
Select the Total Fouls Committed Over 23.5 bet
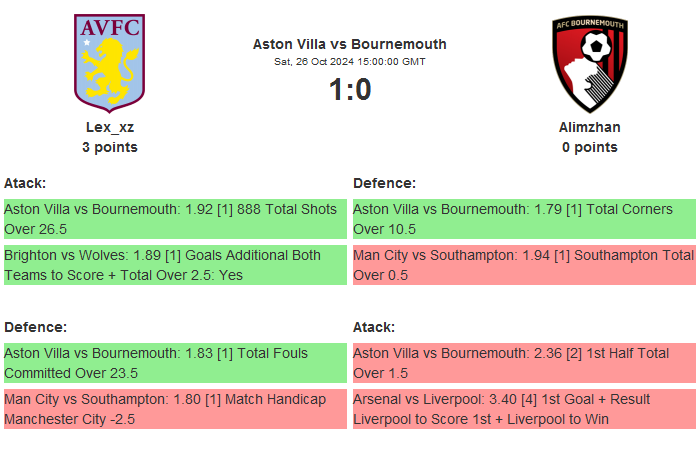(175, 363)
